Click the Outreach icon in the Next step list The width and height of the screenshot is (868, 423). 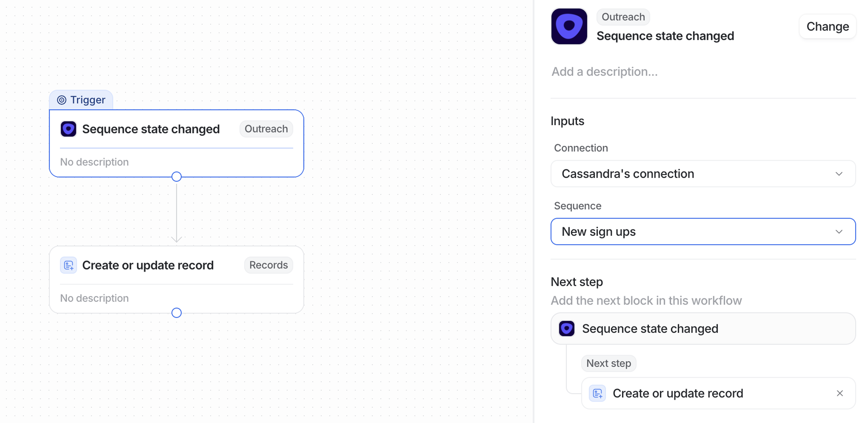[x=566, y=328]
